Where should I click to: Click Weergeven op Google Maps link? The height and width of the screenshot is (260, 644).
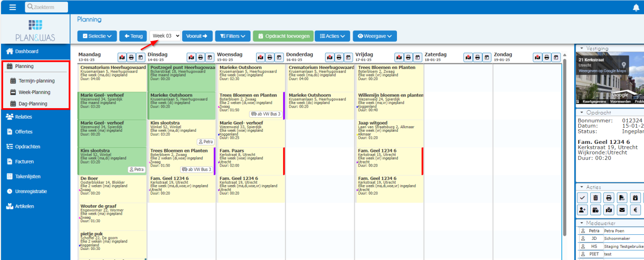click(602, 71)
